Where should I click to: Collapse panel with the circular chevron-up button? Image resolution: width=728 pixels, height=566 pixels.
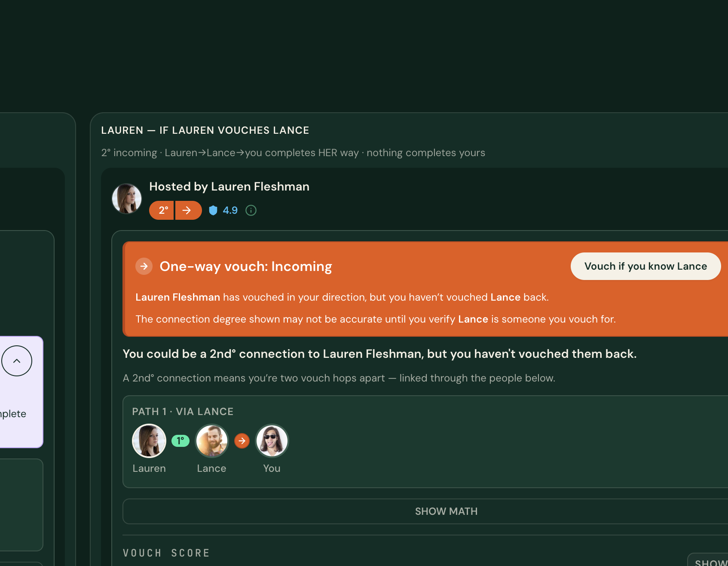tap(17, 361)
